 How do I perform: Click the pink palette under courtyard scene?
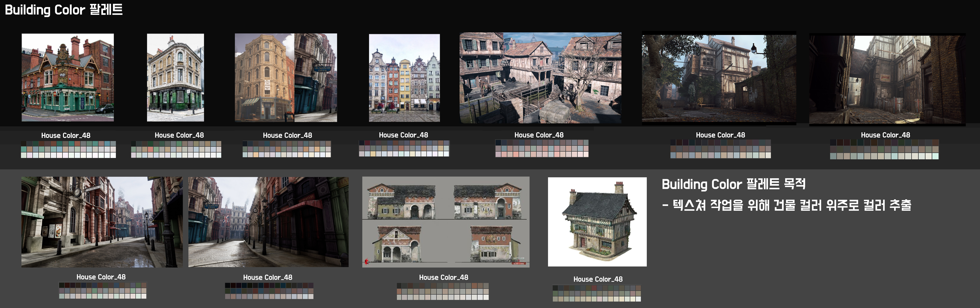click(x=542, y=148)
